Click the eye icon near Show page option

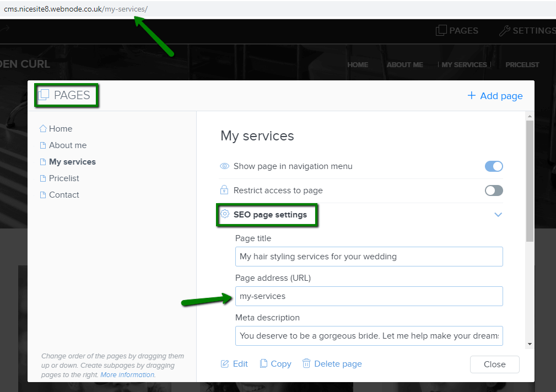point(224,166)
